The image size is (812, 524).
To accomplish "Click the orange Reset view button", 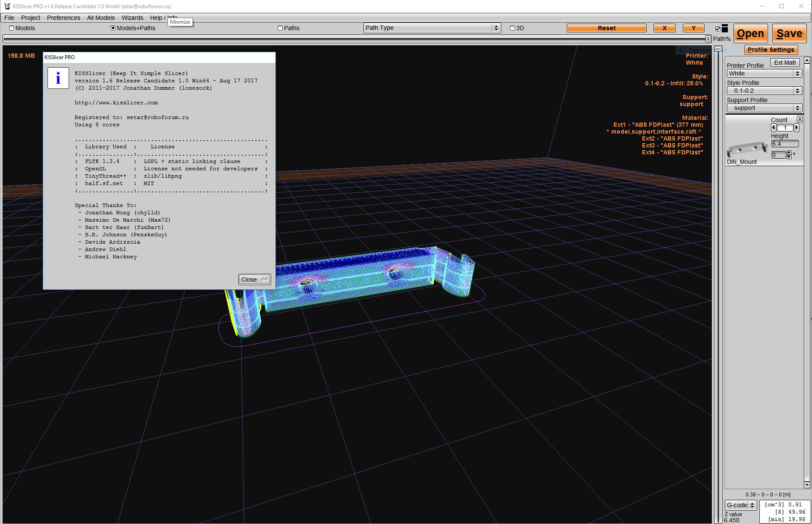I will pyautogui.click(x=607, y=28).
